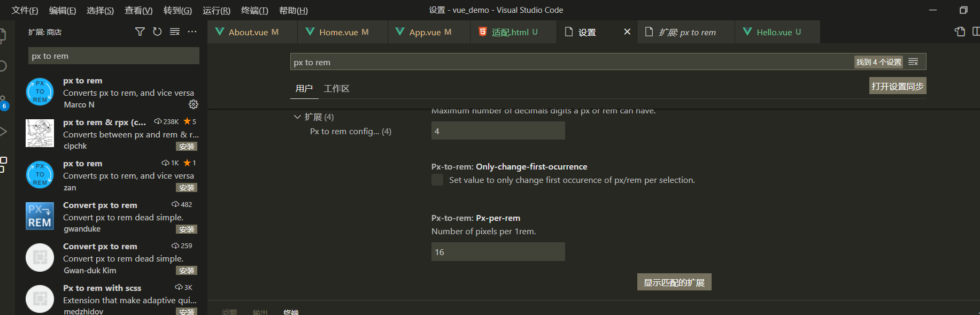980x315 pixels.
Task: Switch to Home.vue editor tab
Action: coord(343,32)
